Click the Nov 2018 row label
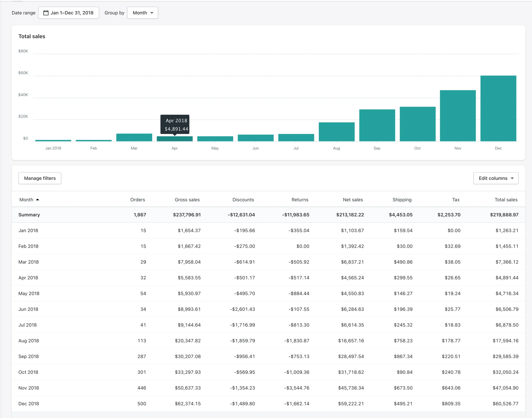This screenshot has width=532, height=418. [x=28, y=388]
